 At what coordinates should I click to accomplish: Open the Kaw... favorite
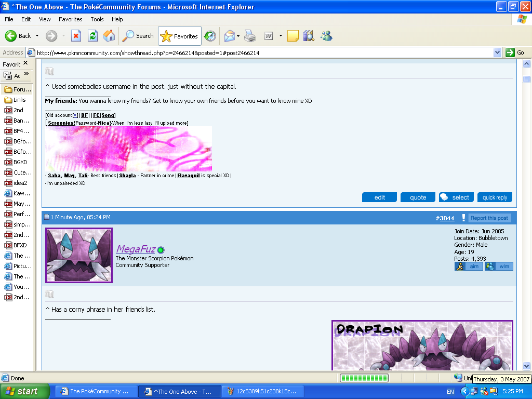pyautogui.click(x=17, y=193)
